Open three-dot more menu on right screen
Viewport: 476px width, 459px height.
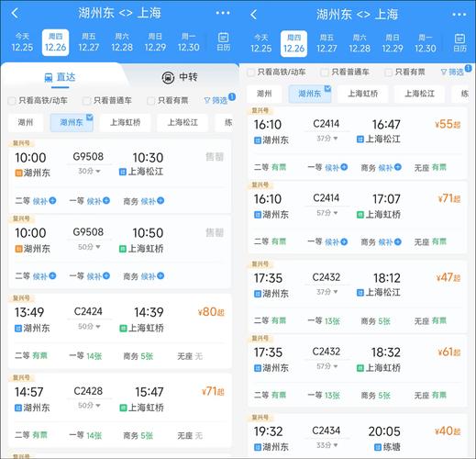(x=459, y=15)
